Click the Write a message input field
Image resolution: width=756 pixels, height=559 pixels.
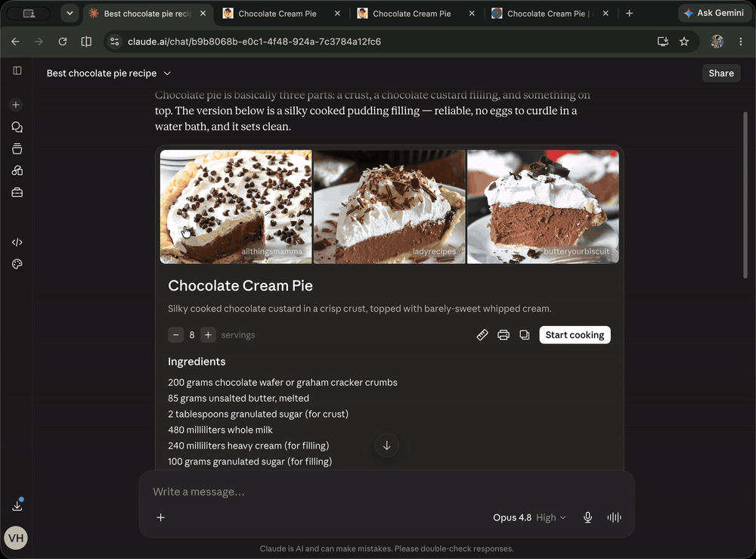click(x=386, y=492)
